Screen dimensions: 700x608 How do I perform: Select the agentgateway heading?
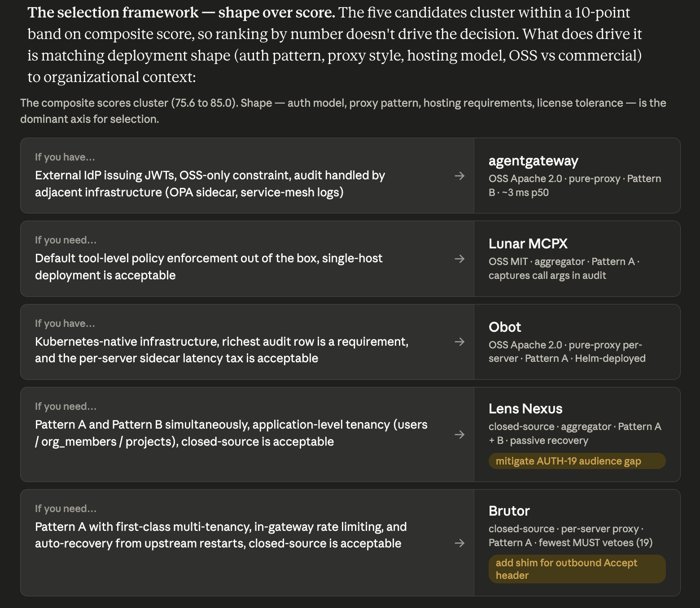point(533,161)
